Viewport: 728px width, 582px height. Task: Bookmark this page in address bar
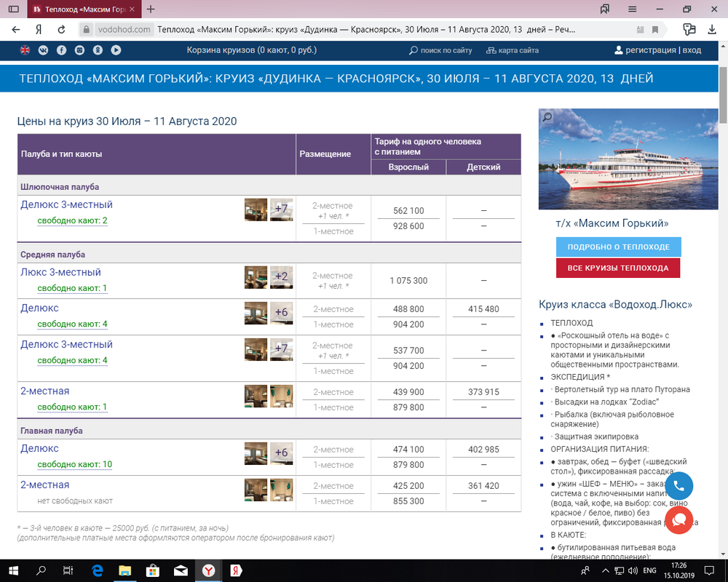click(x=655, y=30)
